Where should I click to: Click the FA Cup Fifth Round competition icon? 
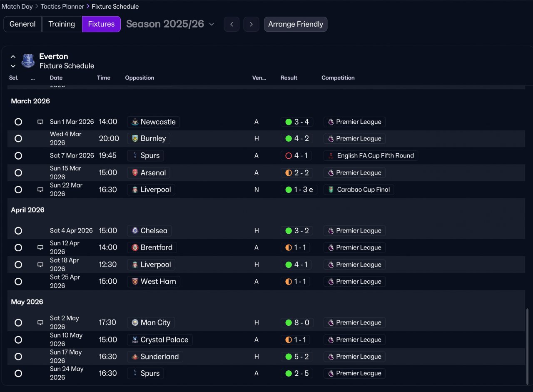[x=331, y=156]
